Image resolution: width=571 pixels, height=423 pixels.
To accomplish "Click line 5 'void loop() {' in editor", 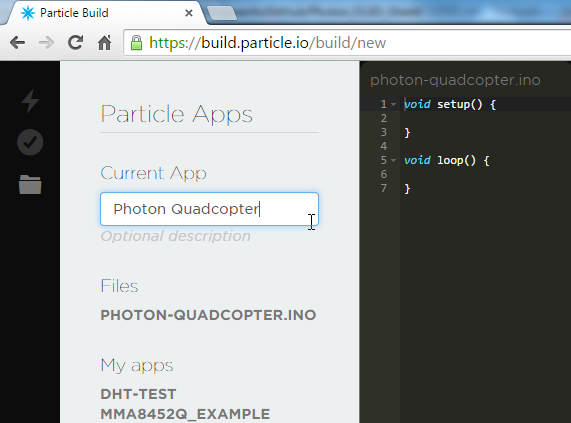I will 447,160.
